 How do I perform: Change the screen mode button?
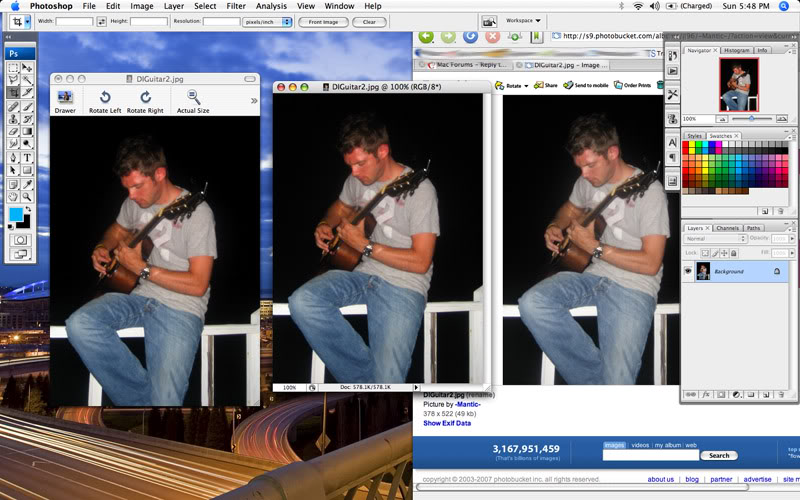click(20, 254)
